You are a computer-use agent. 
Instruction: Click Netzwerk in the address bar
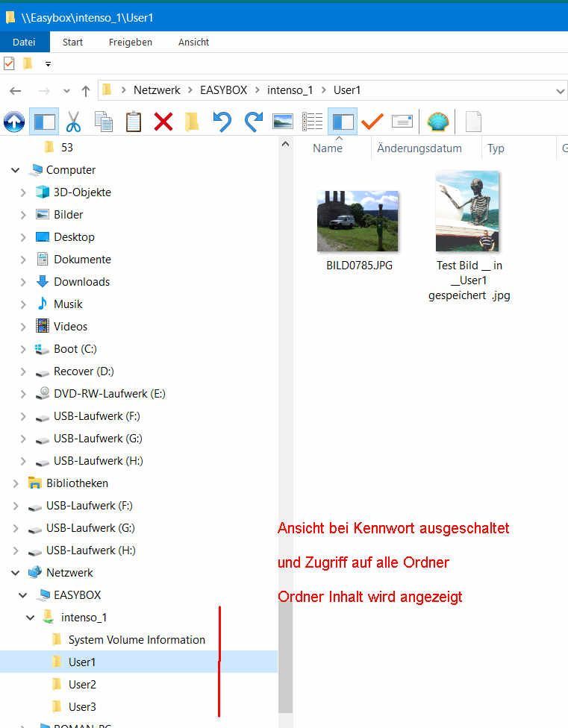pos(157,90)
